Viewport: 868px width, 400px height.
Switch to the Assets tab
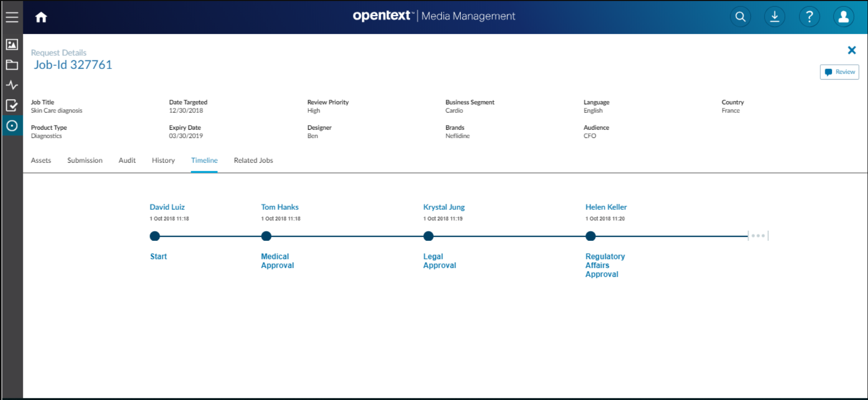tap(41, 160)
